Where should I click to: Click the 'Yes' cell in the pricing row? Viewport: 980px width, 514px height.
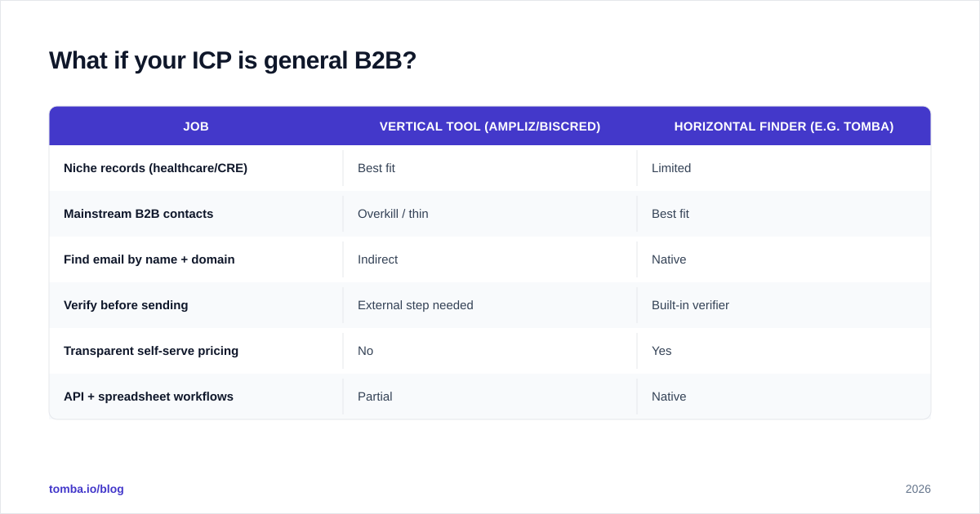click(x=661, y=351)
